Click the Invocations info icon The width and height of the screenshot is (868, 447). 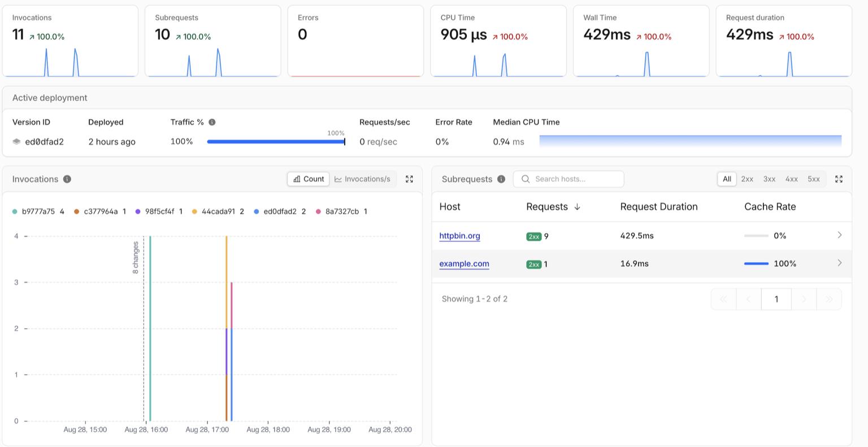pyautogui.click(x=67, y=179)
